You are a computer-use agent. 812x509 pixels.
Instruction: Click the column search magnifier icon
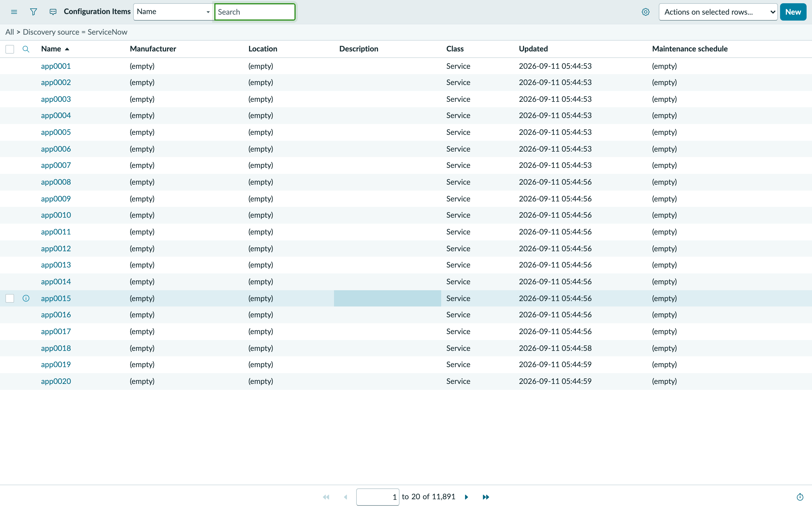coord(26,49)
